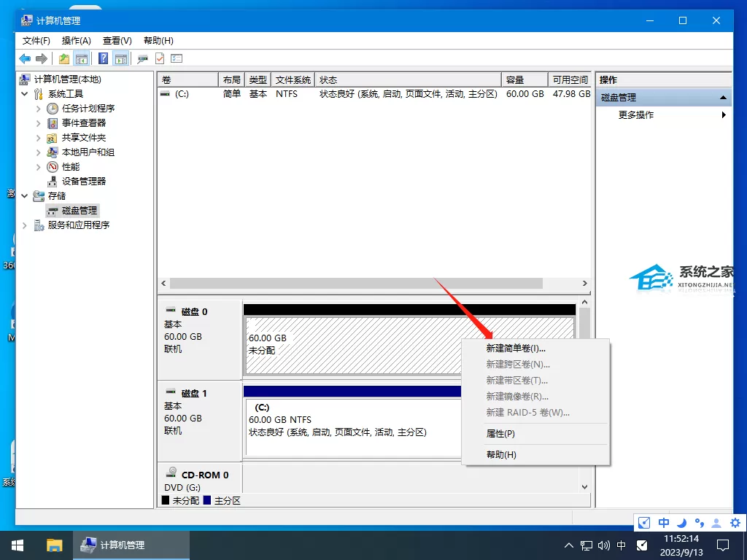Viewport: 747px width, 560px height.
Task: Sort by the 容量 column header
Action: 525,79
